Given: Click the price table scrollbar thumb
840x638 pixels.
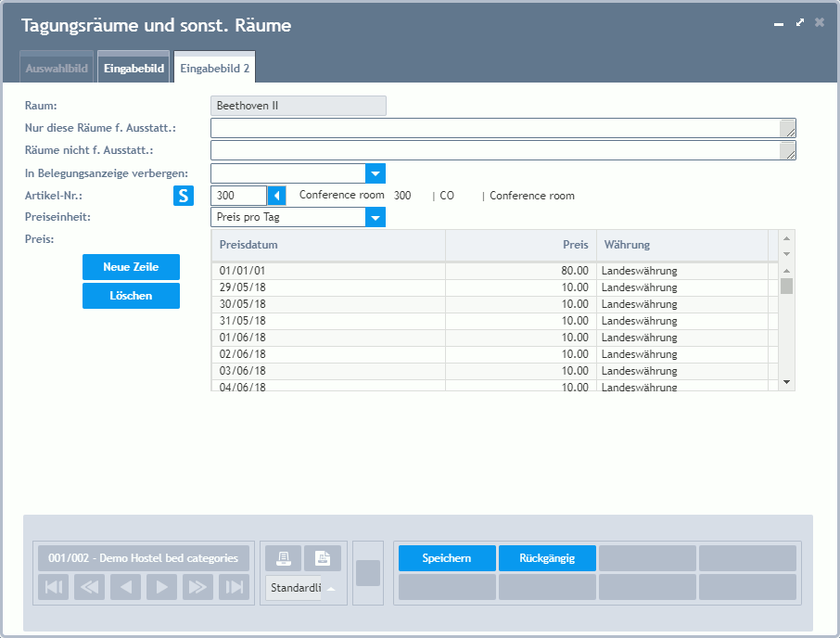Looking at the screenshot, I should pyautogui.click(x=786, y=286).
